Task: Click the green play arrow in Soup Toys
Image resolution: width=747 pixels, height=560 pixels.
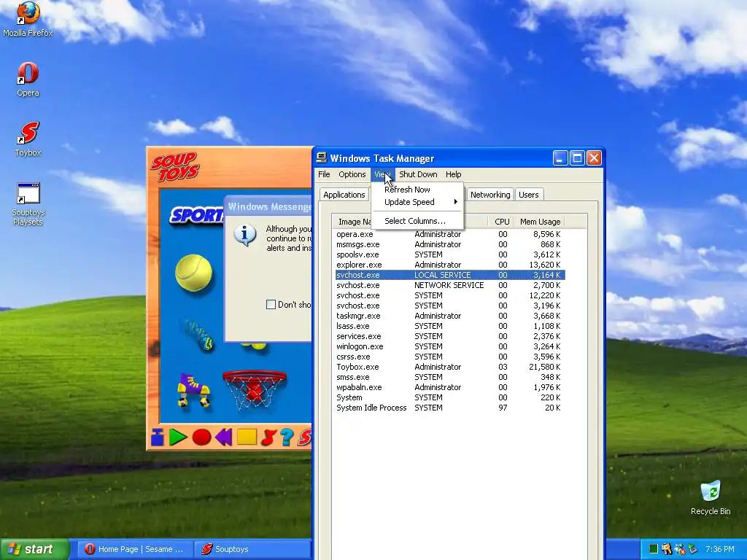Action: 178,437
